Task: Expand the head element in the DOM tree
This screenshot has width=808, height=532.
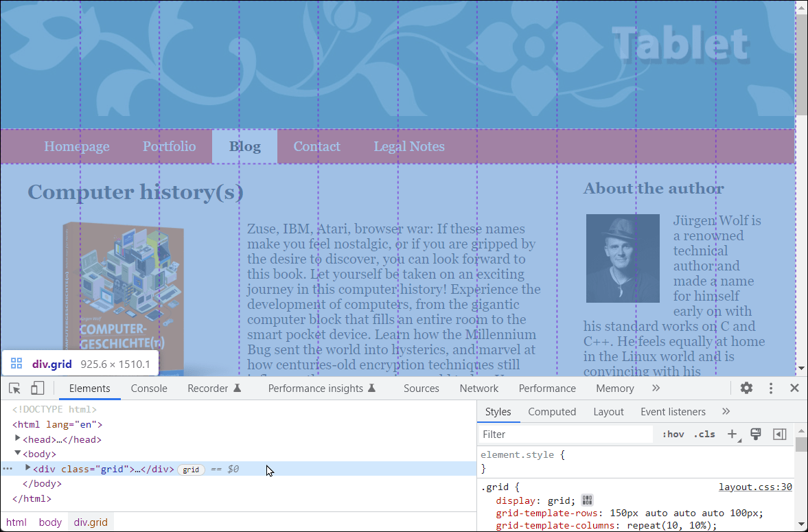Action: [x=17, y=439]
